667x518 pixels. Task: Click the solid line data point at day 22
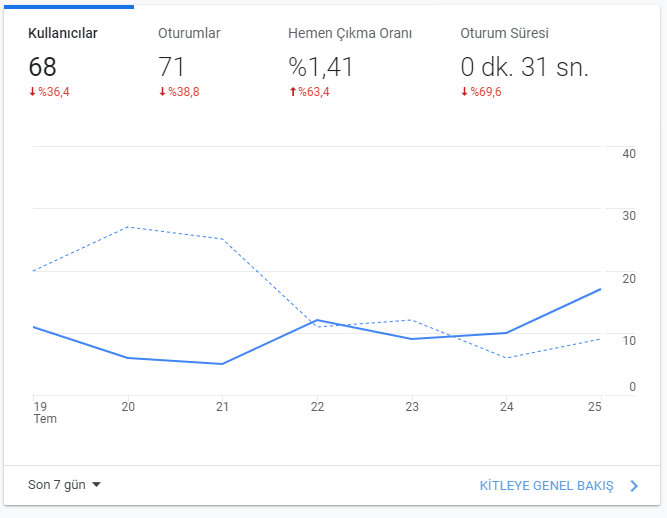point(317,320)
